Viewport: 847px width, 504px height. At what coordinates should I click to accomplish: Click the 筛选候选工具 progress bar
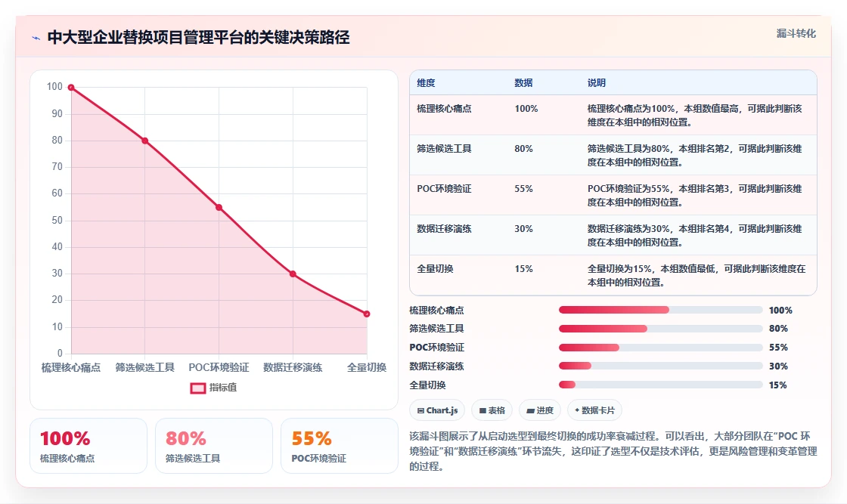pyautogui.click(x=661, y=329)
